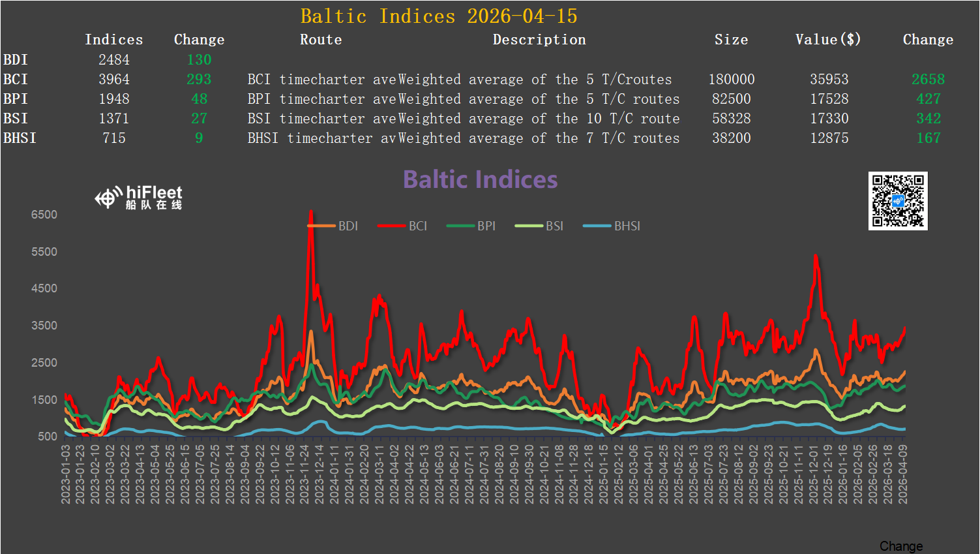Screen dimensions: 980x554
Task: Click the BCI timecharter value 35953
Action: tap(829, 80)
